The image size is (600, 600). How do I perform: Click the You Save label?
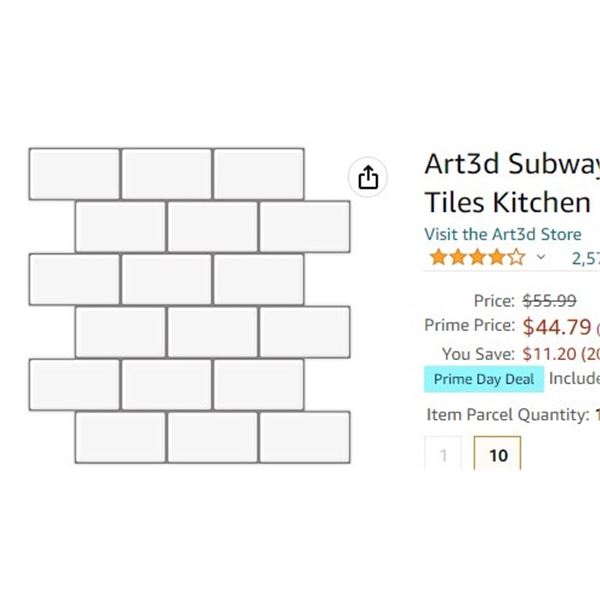478,353
